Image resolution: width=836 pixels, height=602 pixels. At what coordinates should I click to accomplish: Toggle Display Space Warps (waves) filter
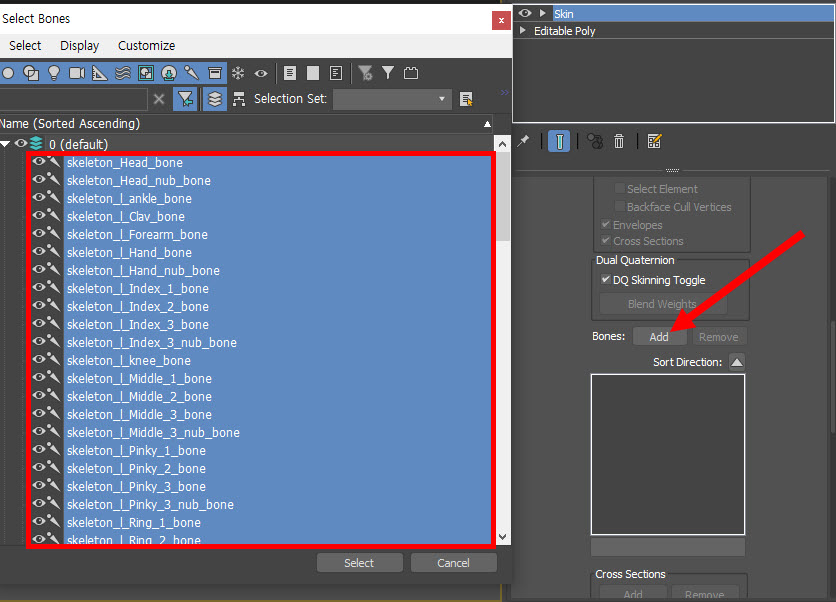[123, 73]
